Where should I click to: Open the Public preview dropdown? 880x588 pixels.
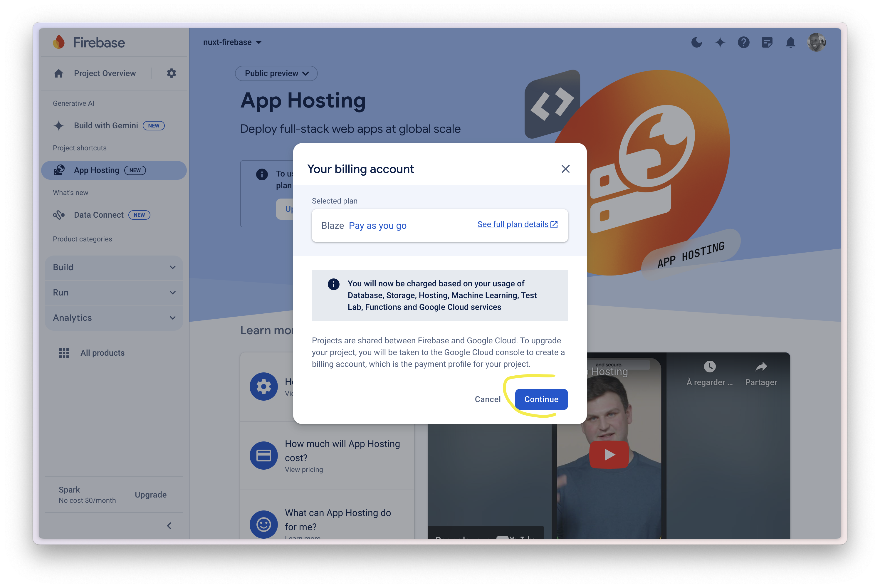point(276,73)
